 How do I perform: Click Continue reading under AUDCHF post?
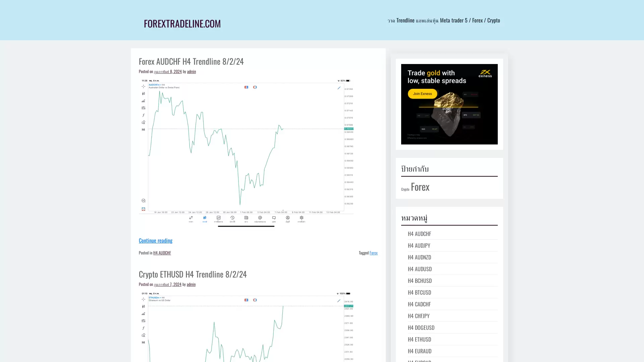(x=155, y=240)
